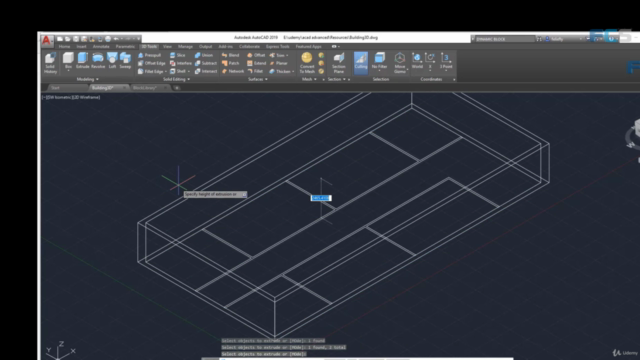Apply the Subtract boolean tool
The image size is (640, 360).
(x=206, y=63)
